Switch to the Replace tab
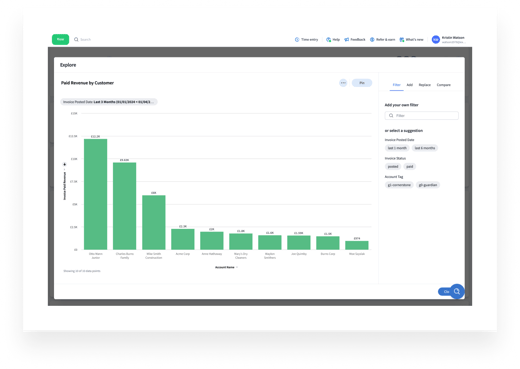 [x=425, y=85]
